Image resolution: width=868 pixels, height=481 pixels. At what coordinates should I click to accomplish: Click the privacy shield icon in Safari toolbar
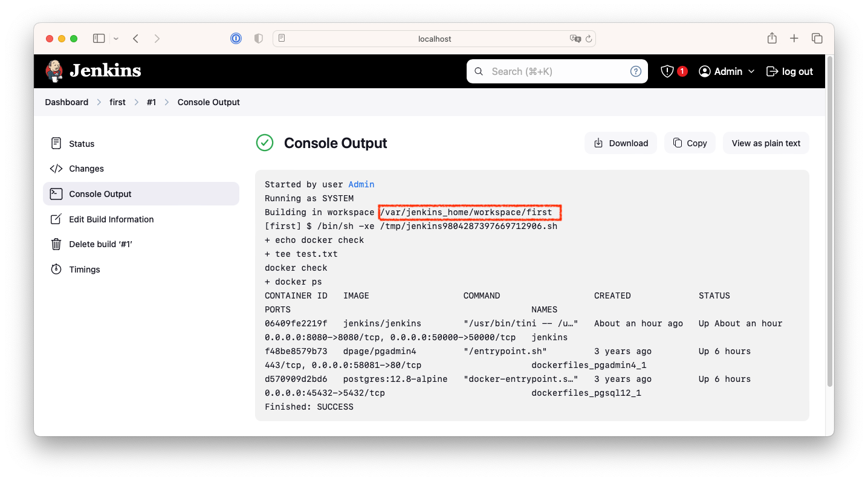tap(259, 39)
